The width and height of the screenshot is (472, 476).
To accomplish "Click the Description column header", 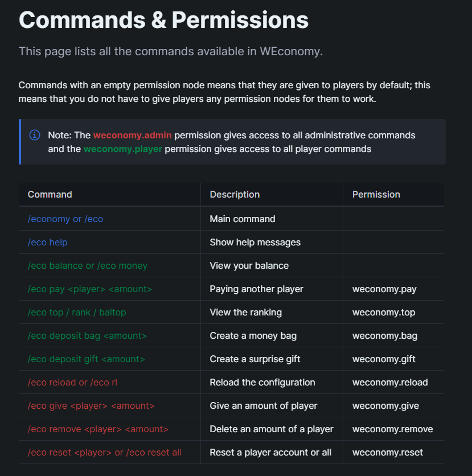I will [235, 194].
